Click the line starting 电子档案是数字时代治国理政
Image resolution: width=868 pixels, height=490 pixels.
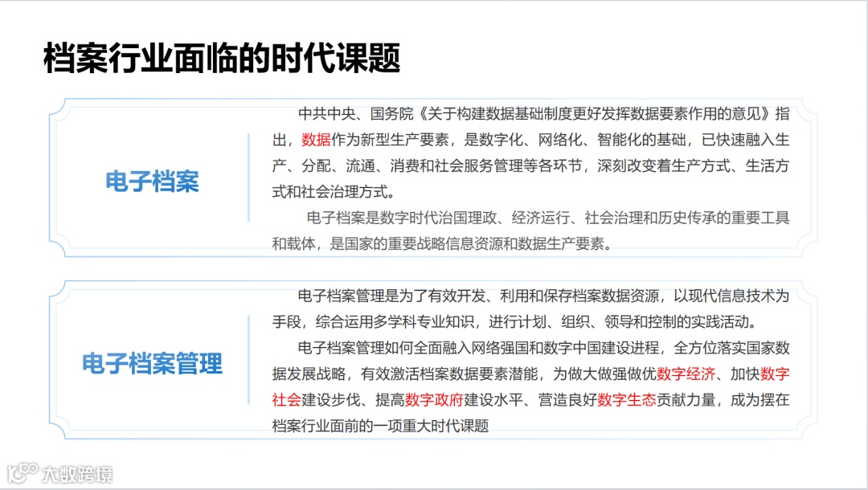[x=548, y=218]
